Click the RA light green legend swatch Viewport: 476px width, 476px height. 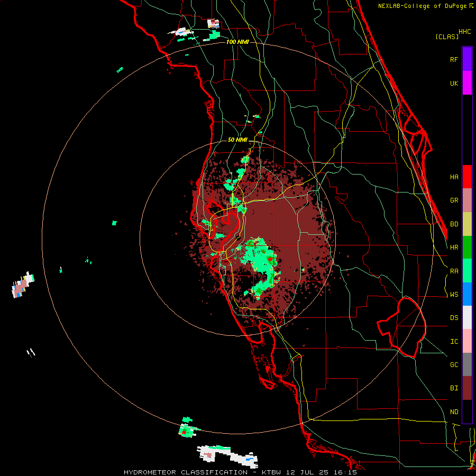point(467,271)
